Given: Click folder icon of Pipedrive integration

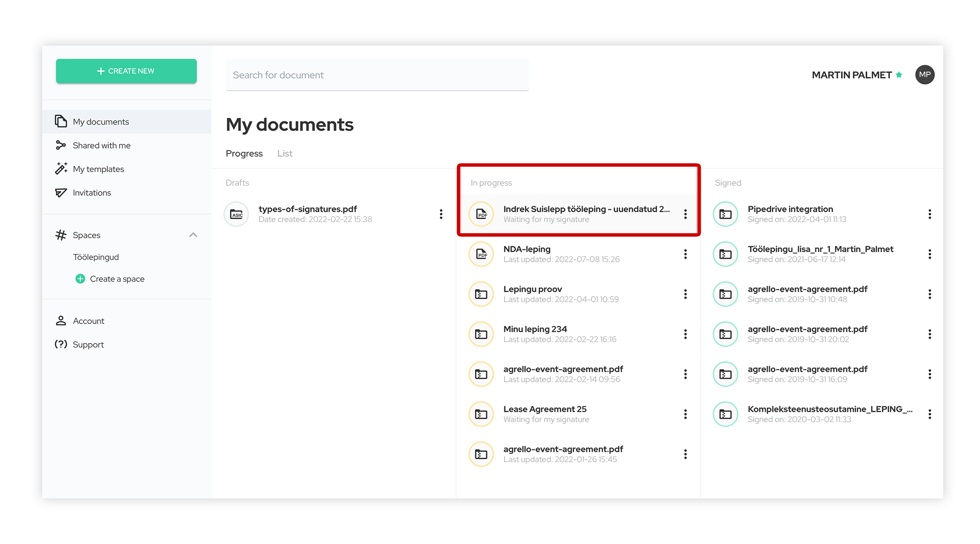Looking at the screenshot, I should click(725, 214).
